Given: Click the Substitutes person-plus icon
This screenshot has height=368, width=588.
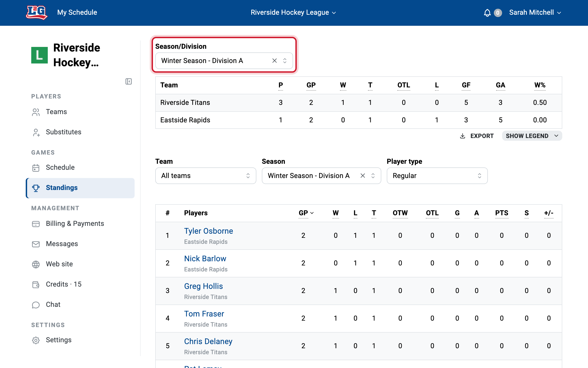Looking at the screenshot, I should click(36, 132).
